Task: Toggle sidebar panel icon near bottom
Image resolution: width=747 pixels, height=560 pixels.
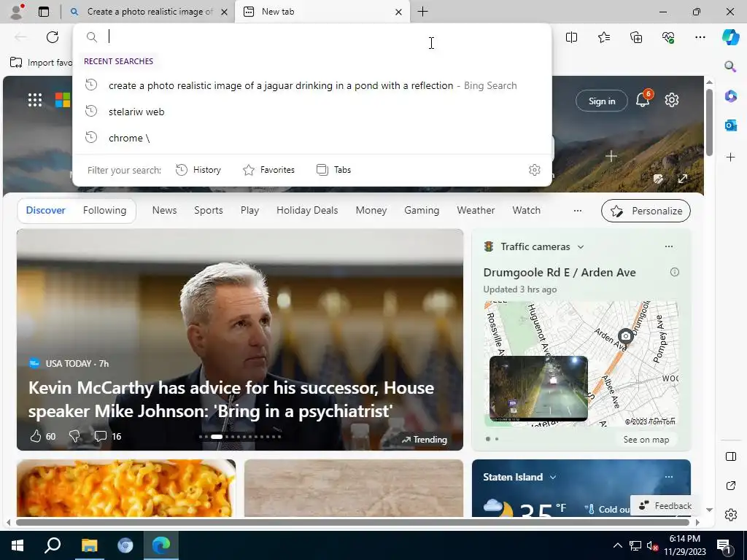Action: click(x=730, y=456)
